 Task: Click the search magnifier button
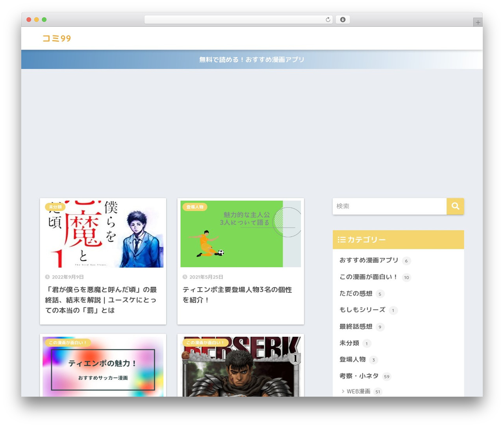coord(455,206)
